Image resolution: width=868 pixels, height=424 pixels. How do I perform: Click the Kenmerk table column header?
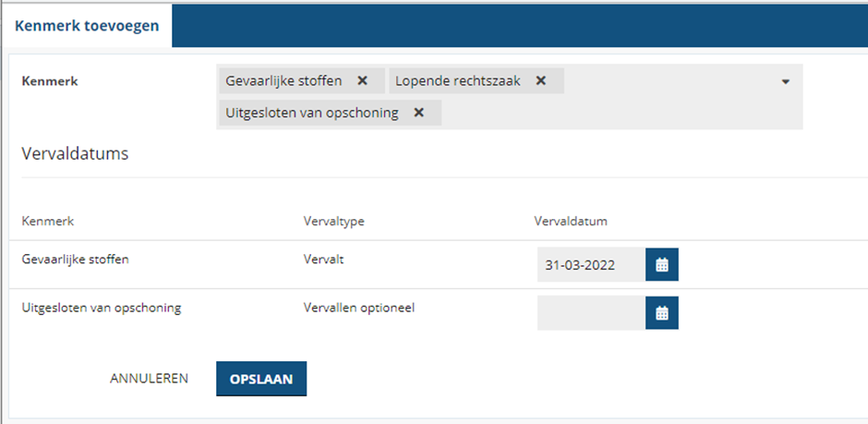[x=47, y=222]
